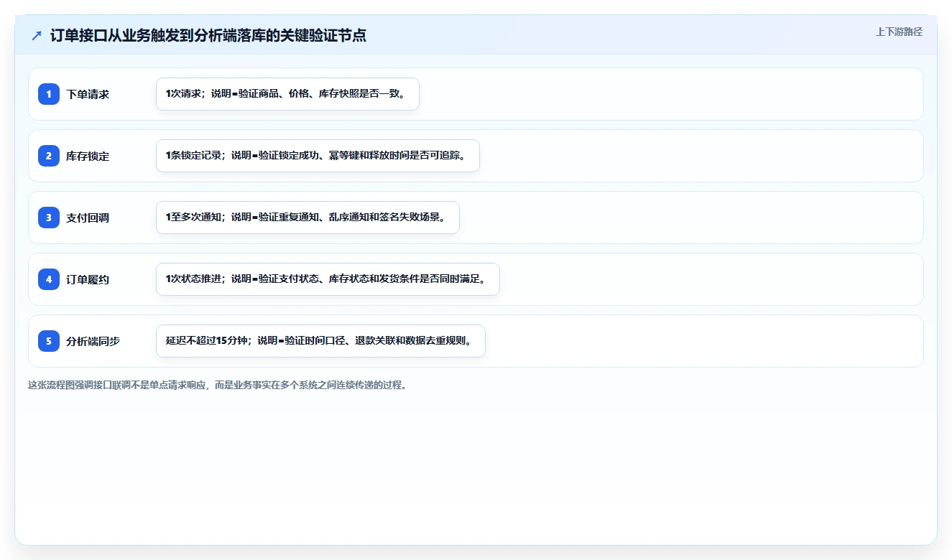Select step number badge 5
952x560 pixels.
point(49,341)
